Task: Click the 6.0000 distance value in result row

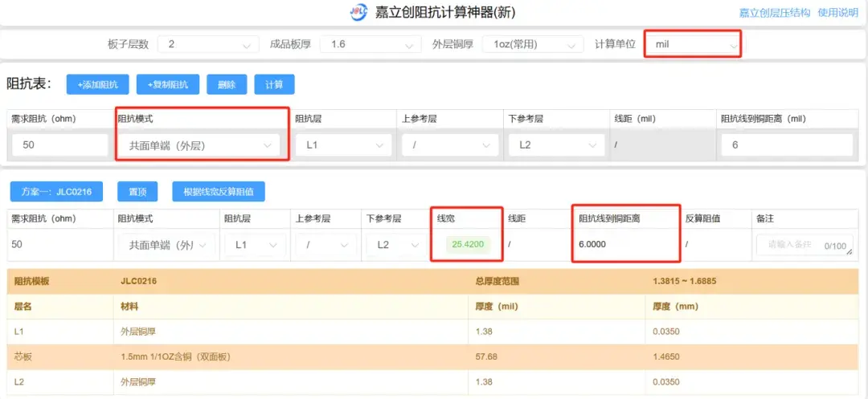Action: pos(592,244)
